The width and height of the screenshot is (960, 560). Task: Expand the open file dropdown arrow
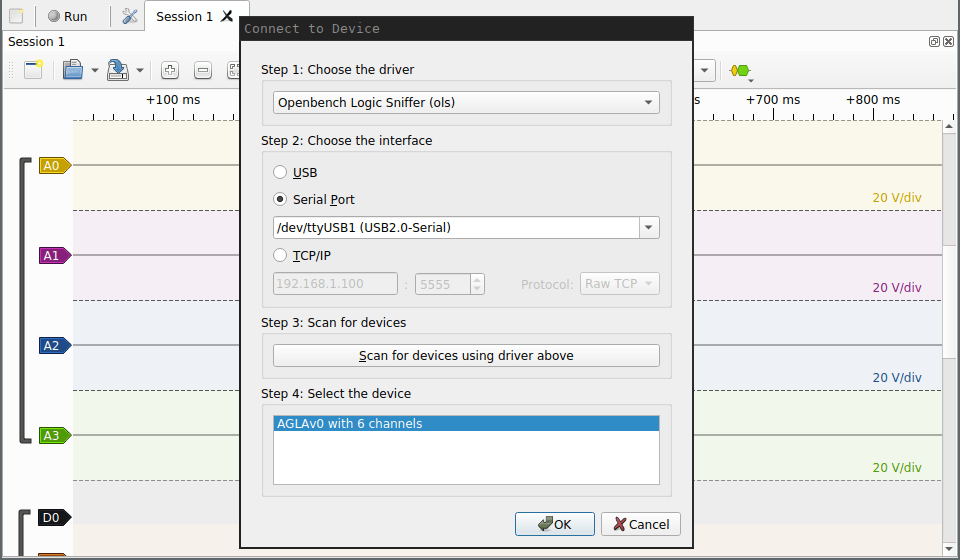tap(94, 70)
